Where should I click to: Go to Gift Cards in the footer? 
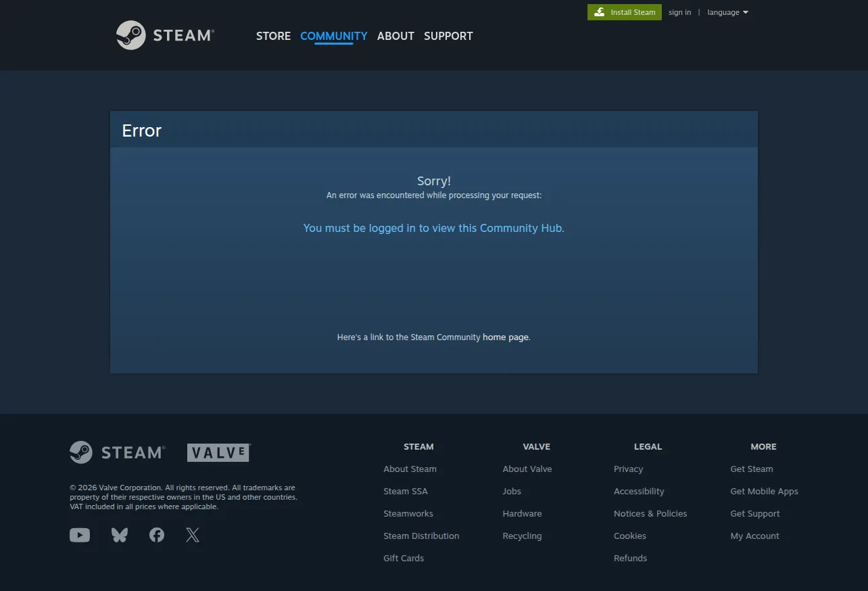coord(404,558)
